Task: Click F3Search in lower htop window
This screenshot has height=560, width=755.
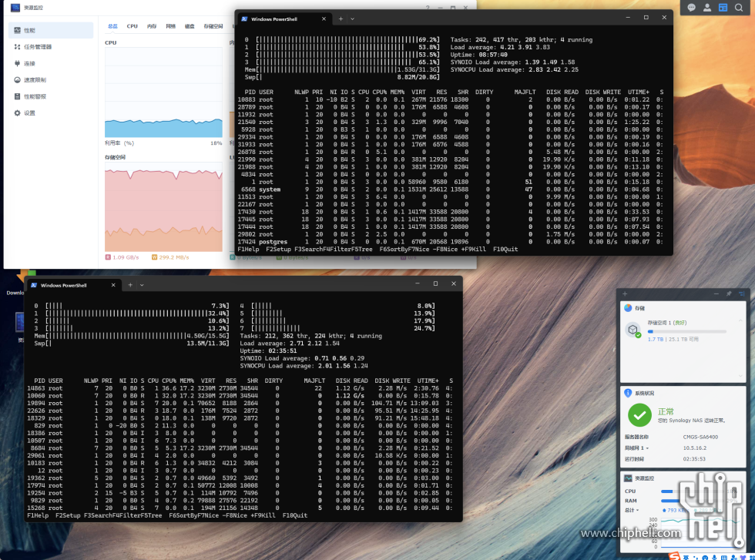Action: coord(99,515)
